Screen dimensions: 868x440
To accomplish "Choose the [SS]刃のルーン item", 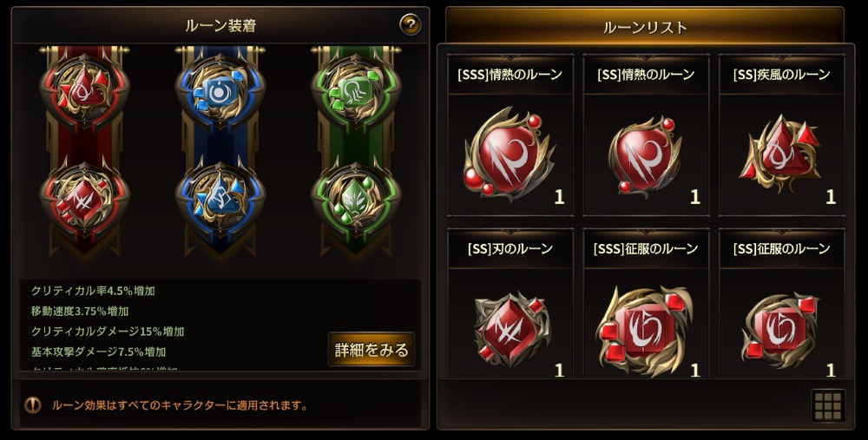I will pyautogui.click(x=510, y=305).
